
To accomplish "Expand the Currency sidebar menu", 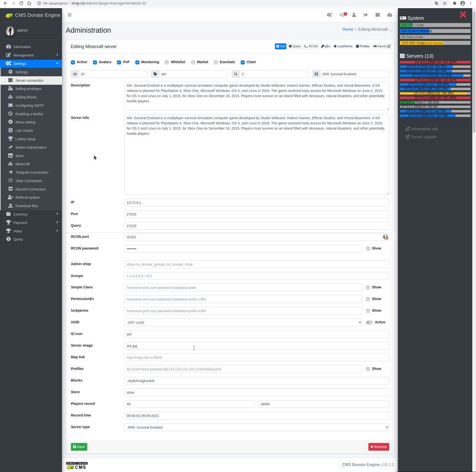I will pyautogui.click(x=31, y=214).
